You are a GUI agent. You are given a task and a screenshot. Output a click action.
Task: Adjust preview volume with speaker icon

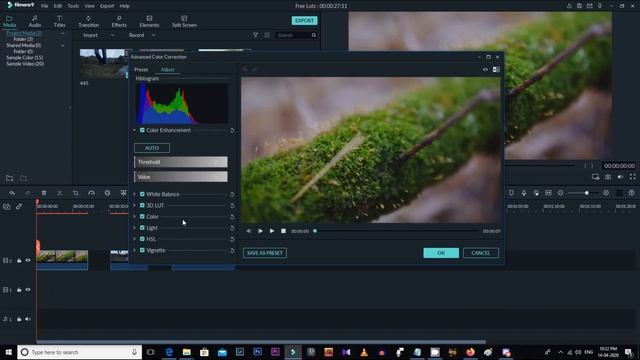pos(620,177)
